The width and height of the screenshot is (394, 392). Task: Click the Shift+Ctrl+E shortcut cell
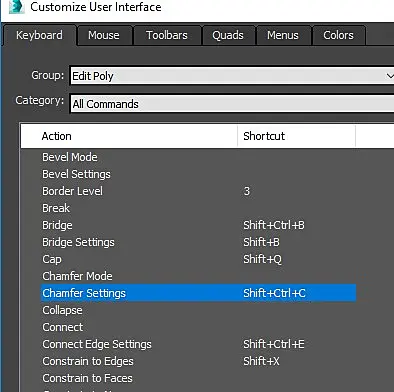(274, 344)
